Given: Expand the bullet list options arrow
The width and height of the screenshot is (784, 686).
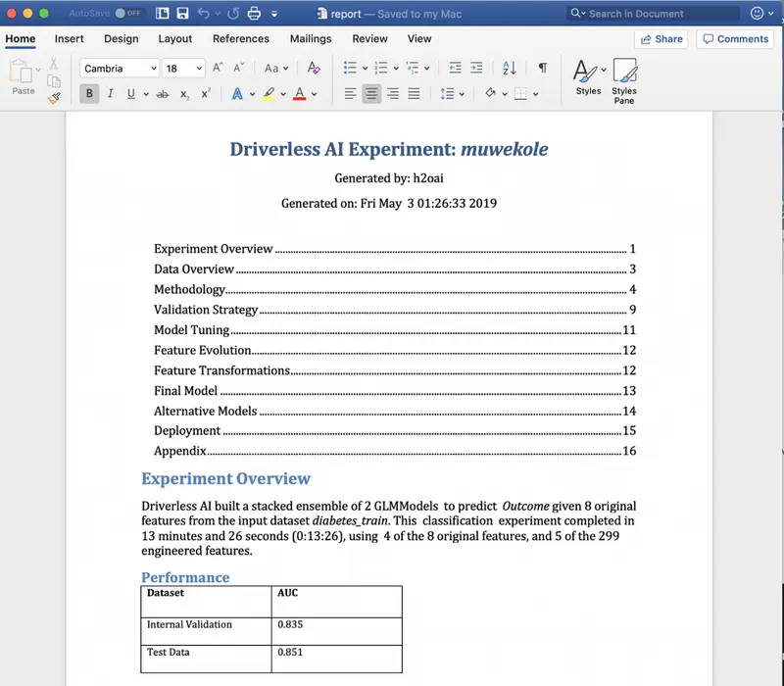Looking at the screenshot, I should (x=366, y=69).
